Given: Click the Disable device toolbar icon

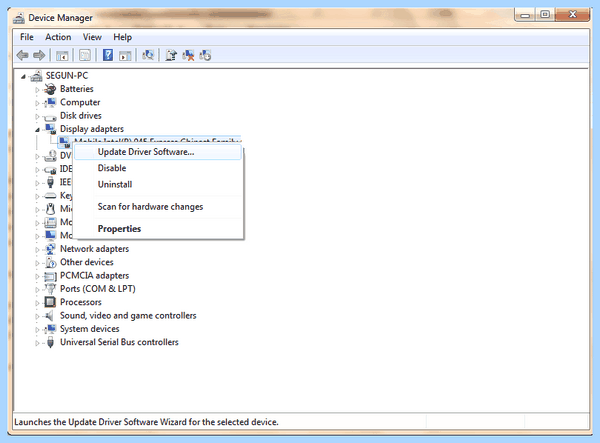Looking at the screenshot, I should coord(205,55).
